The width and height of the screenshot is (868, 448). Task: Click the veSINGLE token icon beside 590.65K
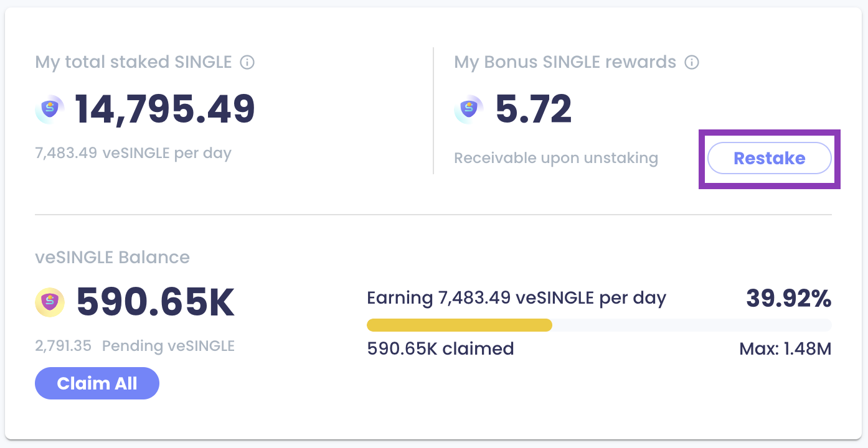tap(50, 303)
